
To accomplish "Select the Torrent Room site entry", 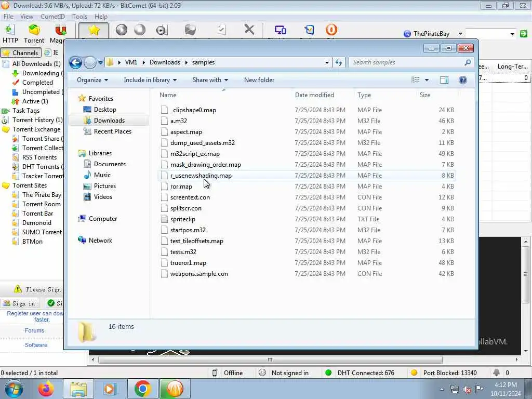I will (42, 204).
